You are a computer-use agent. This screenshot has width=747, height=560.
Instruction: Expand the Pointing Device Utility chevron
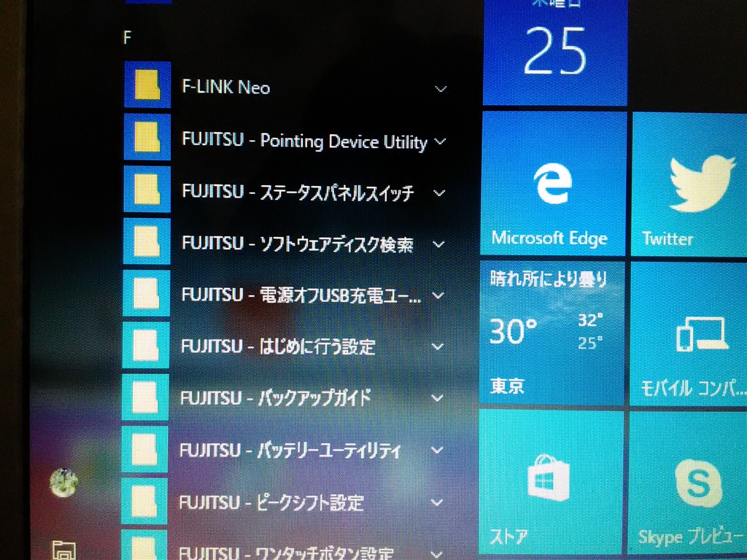point(441,141)
